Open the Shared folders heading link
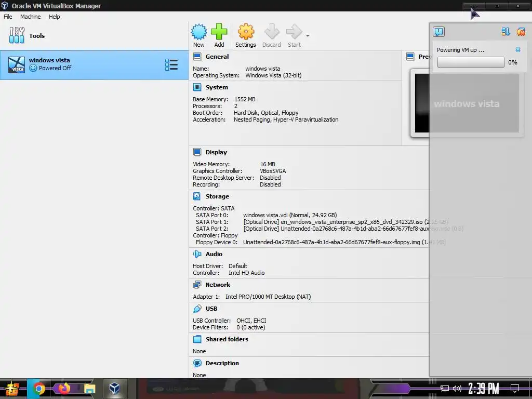This screenshot has height=399, width=532. pos(227,339)
